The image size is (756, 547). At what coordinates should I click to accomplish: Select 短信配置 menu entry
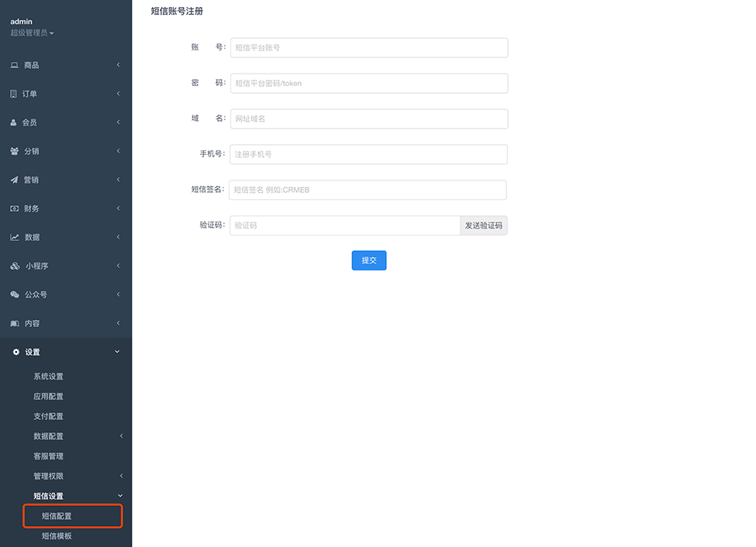click(73, 516)
